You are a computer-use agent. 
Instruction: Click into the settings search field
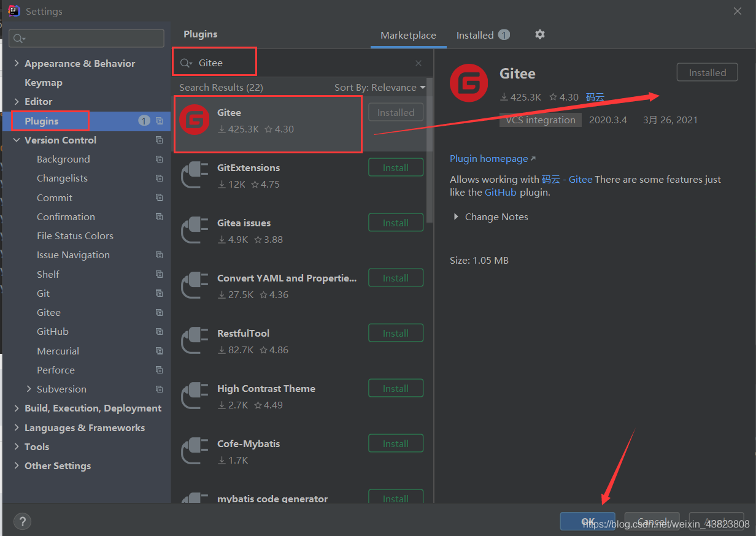click(87, 38)
